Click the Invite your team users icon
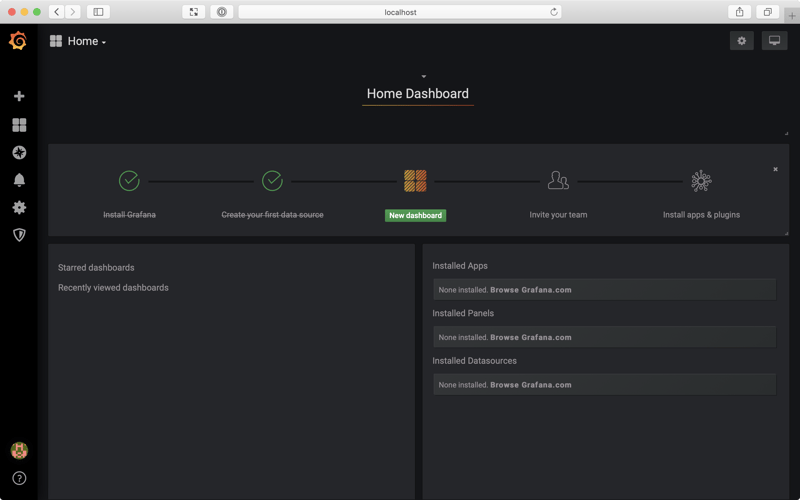This screenshot has width=800, height=500. [x=558, y=181]
